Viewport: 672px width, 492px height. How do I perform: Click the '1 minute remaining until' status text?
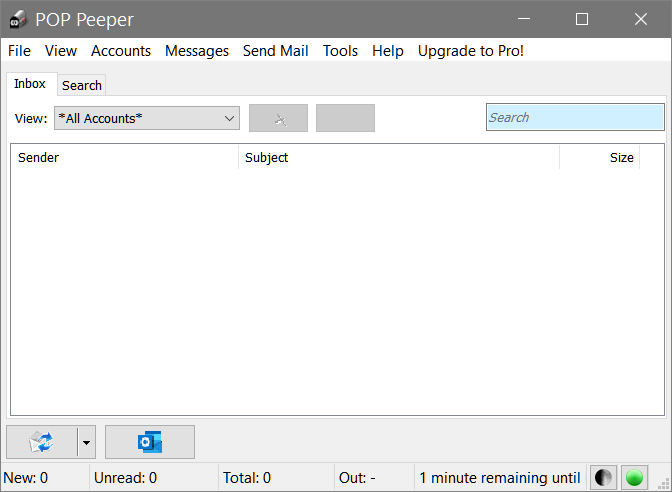(x=500, y=477)
